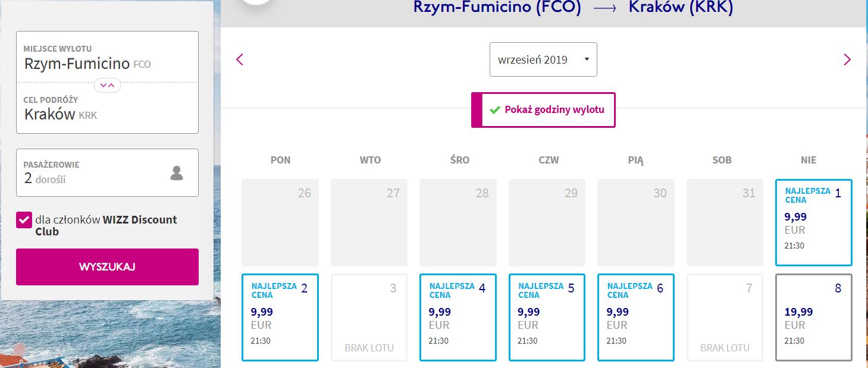Click September 3 Brak lotu cell
Viewport: 868px width, 368px height.
point(369,317)
